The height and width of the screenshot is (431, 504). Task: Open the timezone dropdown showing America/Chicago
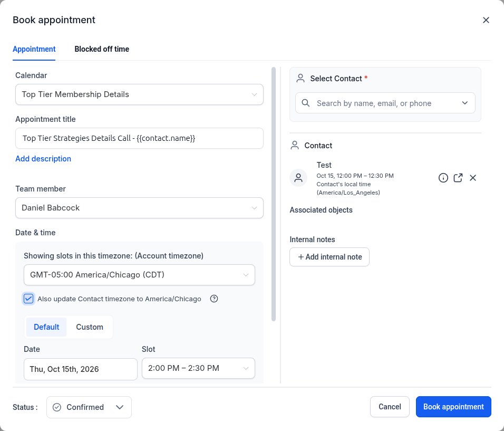point(139,275)
